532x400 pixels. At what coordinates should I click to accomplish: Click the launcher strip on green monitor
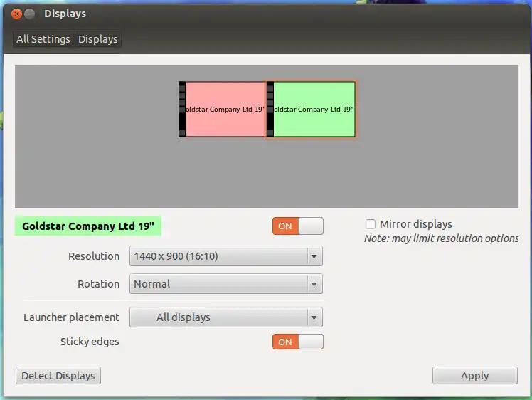(x=270, y=109)
